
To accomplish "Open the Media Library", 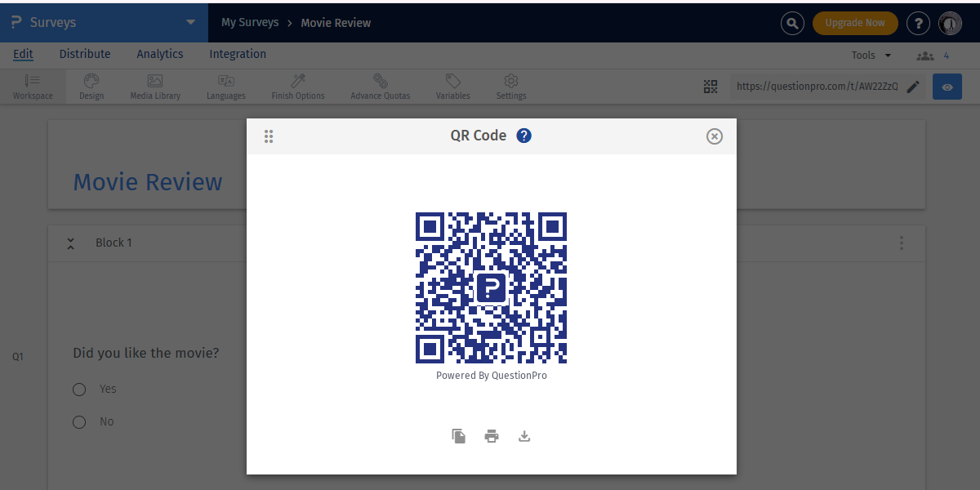I will click(155, 87).
